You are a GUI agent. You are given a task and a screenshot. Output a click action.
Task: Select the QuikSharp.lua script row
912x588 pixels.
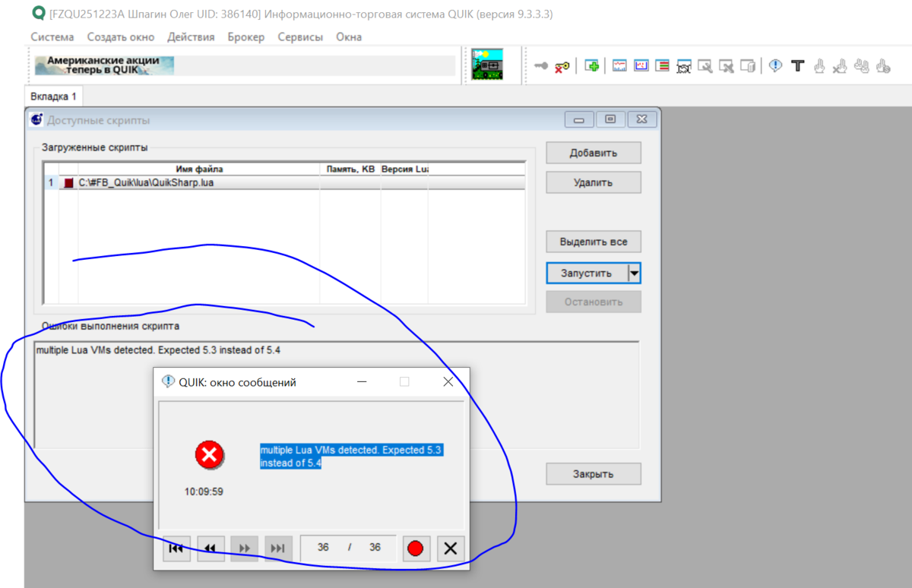point(284,183)
